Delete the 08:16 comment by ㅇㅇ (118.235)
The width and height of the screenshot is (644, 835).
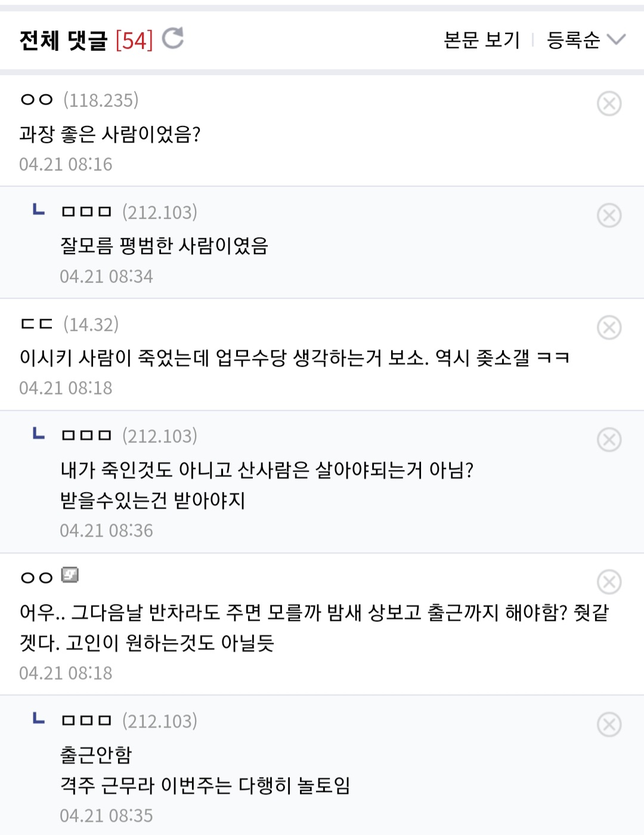point(609,104)
